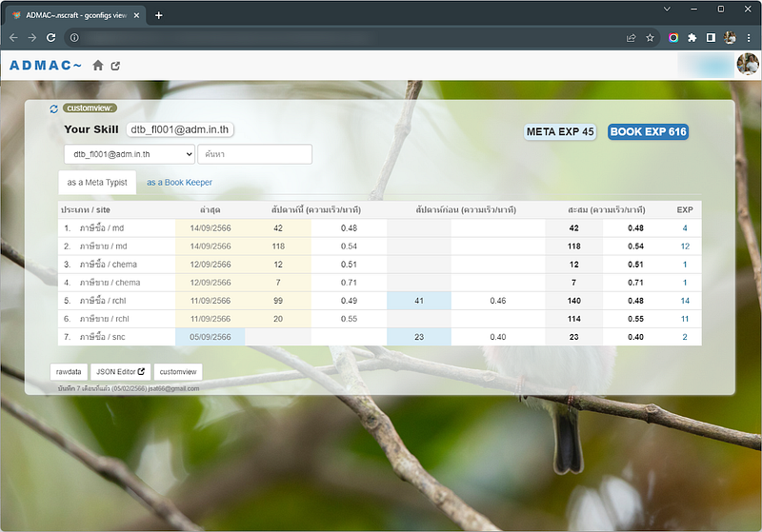Click EXP value 11 in row 6

coord(685,319)
